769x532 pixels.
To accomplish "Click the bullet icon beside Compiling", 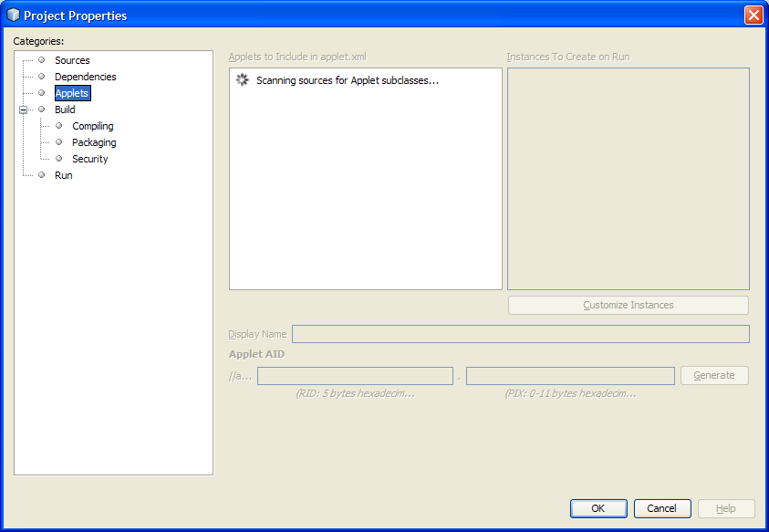I will click(59, 126).
